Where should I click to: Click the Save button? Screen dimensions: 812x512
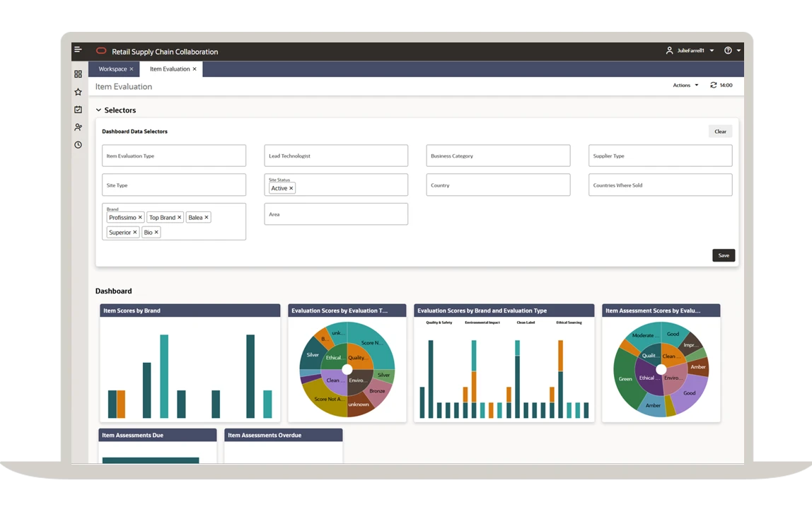pos(723,255)
